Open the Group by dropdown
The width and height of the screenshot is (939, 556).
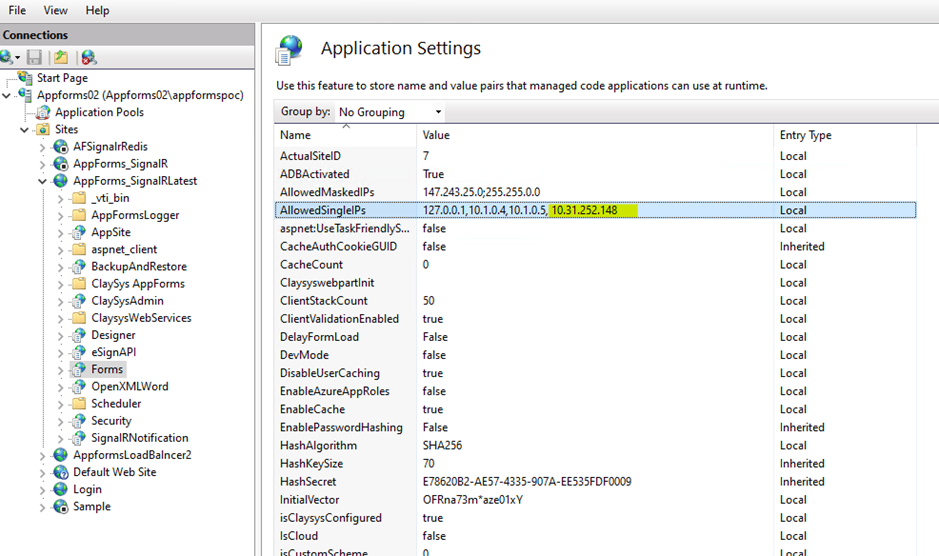point(390,112)
